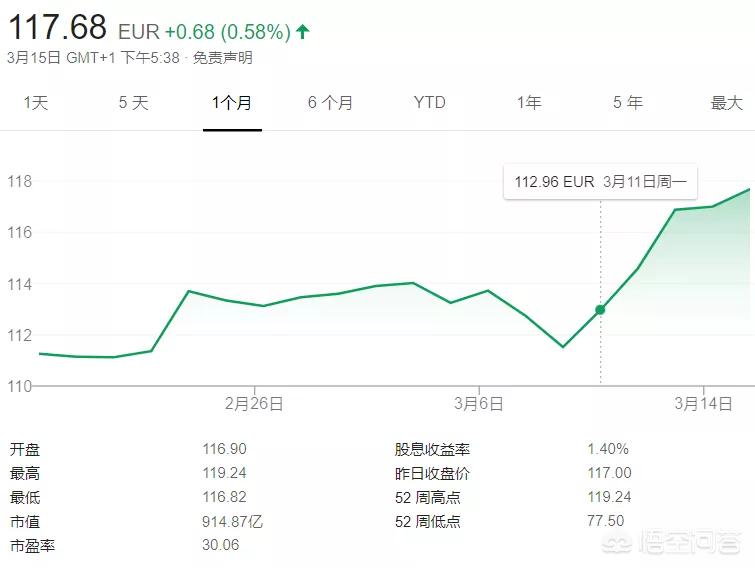Image resolution: width=755 pixels, height=568 pixels.
Task: Click the 股息收益率 label
Action: click(x=432, y=449)
